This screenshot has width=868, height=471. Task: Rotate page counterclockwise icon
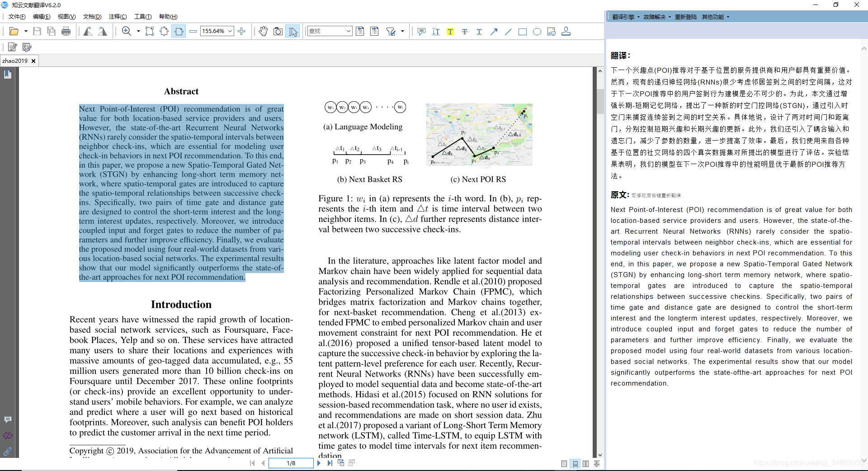coord(88,31)
